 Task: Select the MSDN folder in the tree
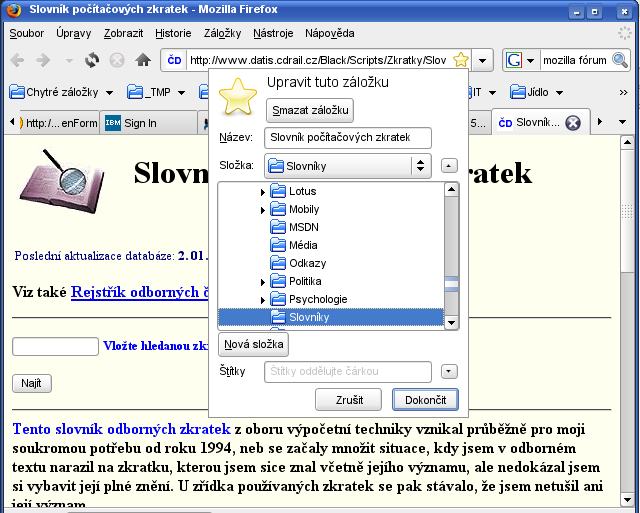[x=304, y=227]
